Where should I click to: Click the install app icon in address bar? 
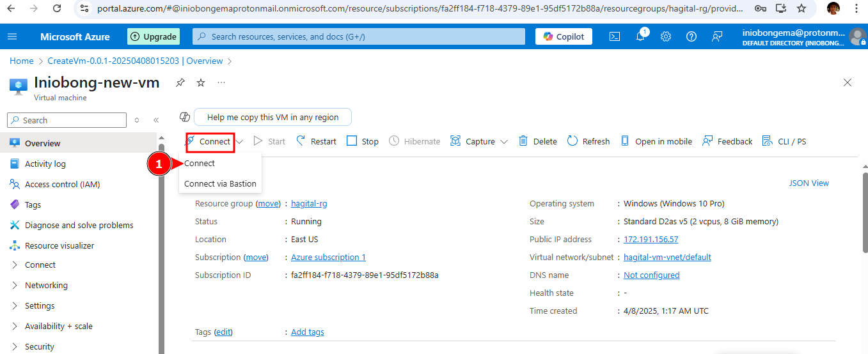pos(781,8)
